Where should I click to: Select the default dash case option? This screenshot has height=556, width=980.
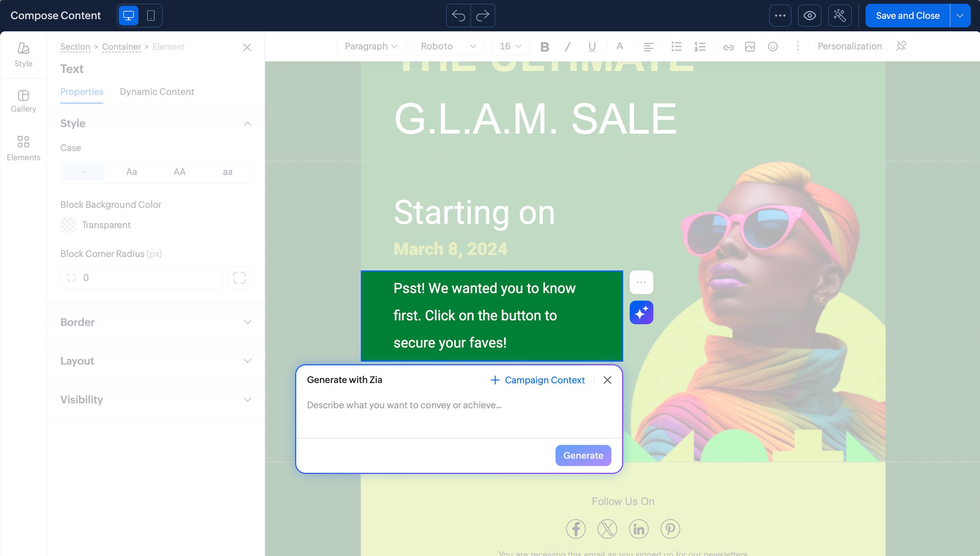(x=83, y=172)
